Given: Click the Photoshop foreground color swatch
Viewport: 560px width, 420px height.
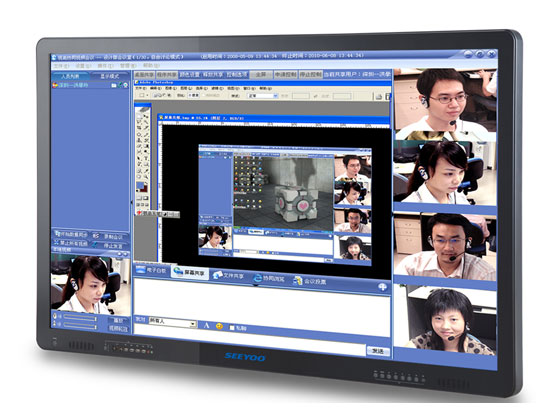Looking at the screenshot, I should coord(140,186).
